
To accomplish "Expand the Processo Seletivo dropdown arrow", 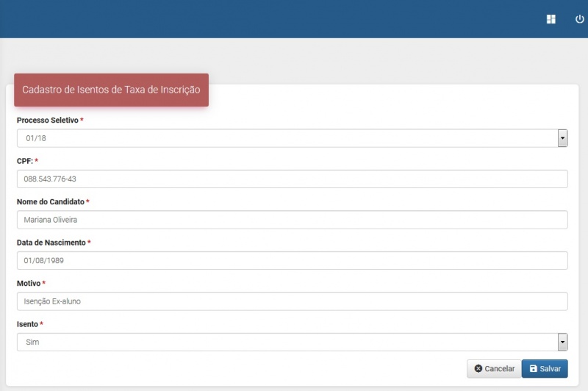I will [x=562, y=138].
